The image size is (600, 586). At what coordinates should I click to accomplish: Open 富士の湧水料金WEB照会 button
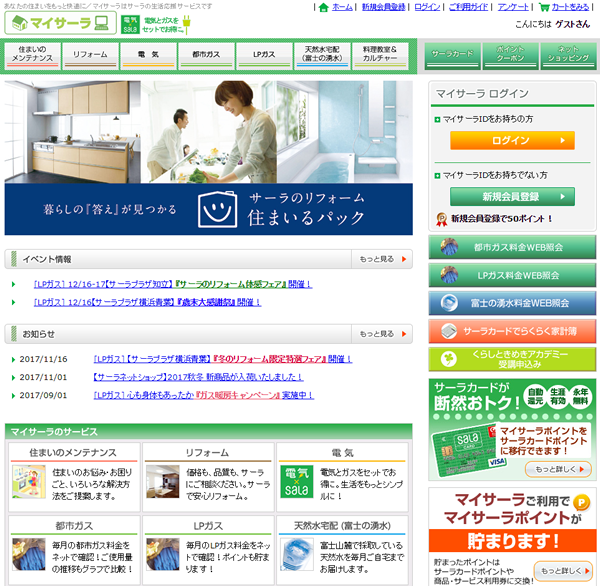[x=512, y=303]
